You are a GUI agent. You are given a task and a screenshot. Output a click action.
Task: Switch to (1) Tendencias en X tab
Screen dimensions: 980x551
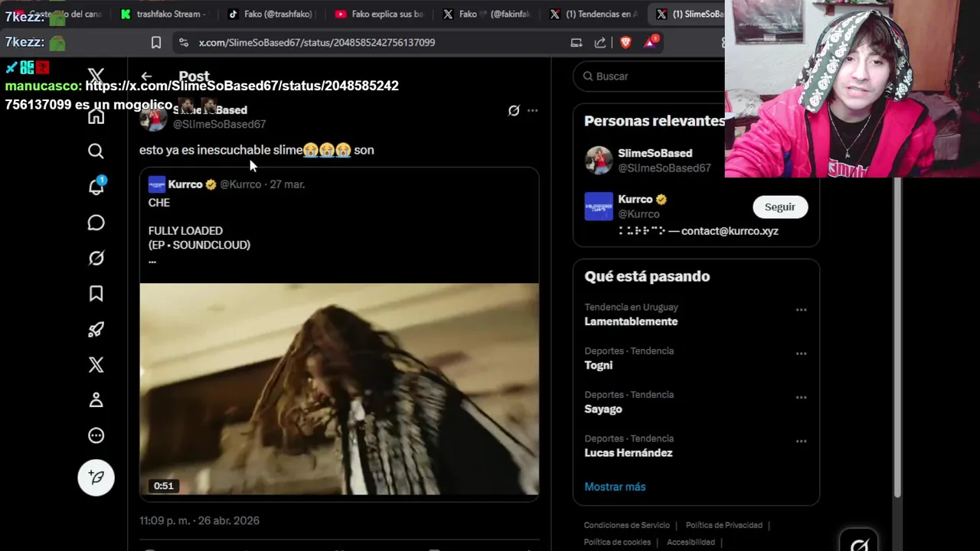pyautogui.click(x=593, y=14)
